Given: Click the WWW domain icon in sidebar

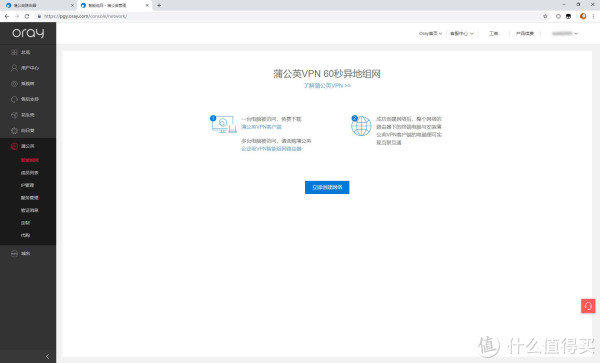Looking at the screenshot, I should (x=14, y=253).
